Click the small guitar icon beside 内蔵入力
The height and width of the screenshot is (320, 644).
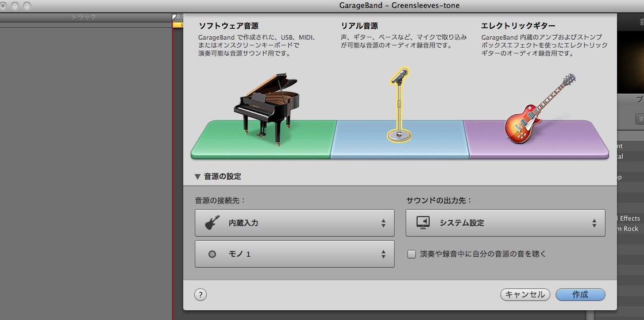click(212, 223)
